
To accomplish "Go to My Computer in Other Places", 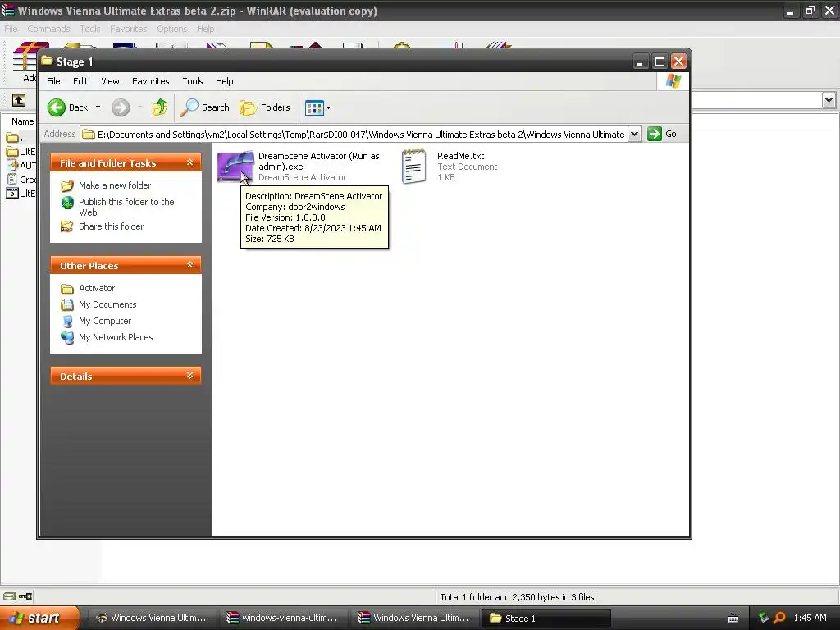I will (x=105, y=321).
